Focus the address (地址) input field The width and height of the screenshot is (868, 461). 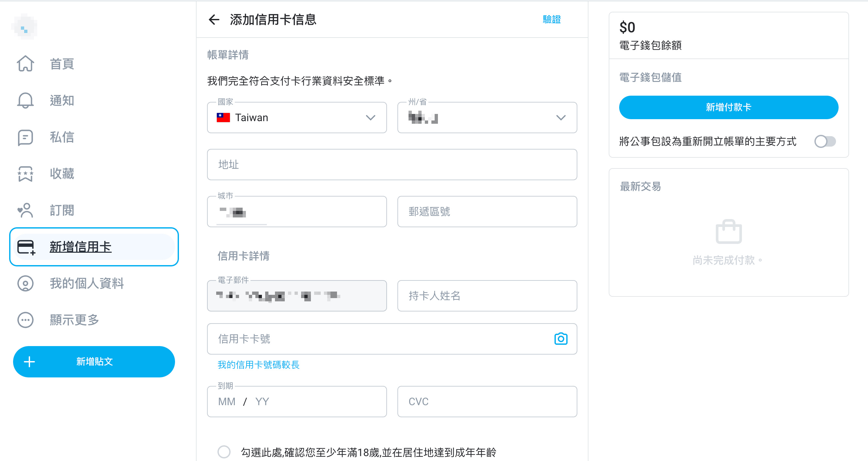[x=392, y=165]
